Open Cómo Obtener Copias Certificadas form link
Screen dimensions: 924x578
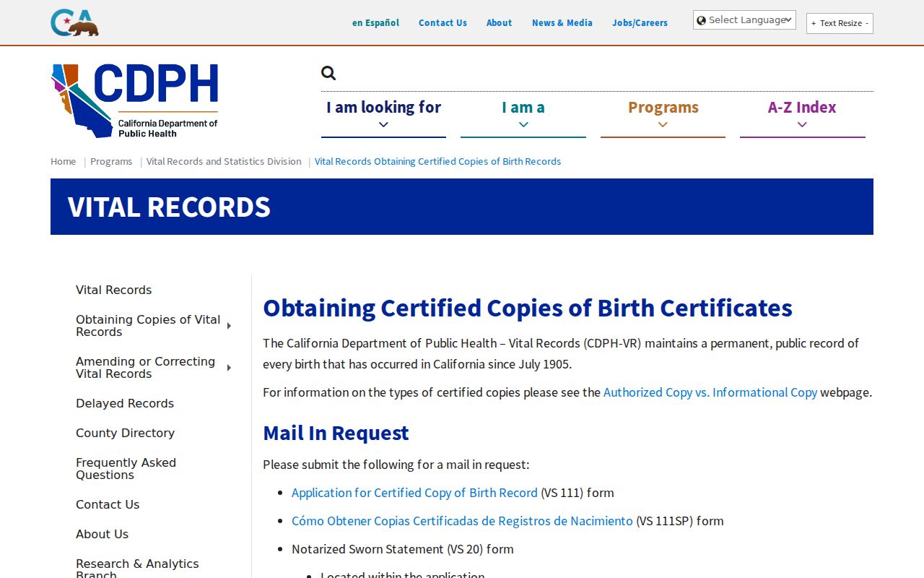point(462,521)
